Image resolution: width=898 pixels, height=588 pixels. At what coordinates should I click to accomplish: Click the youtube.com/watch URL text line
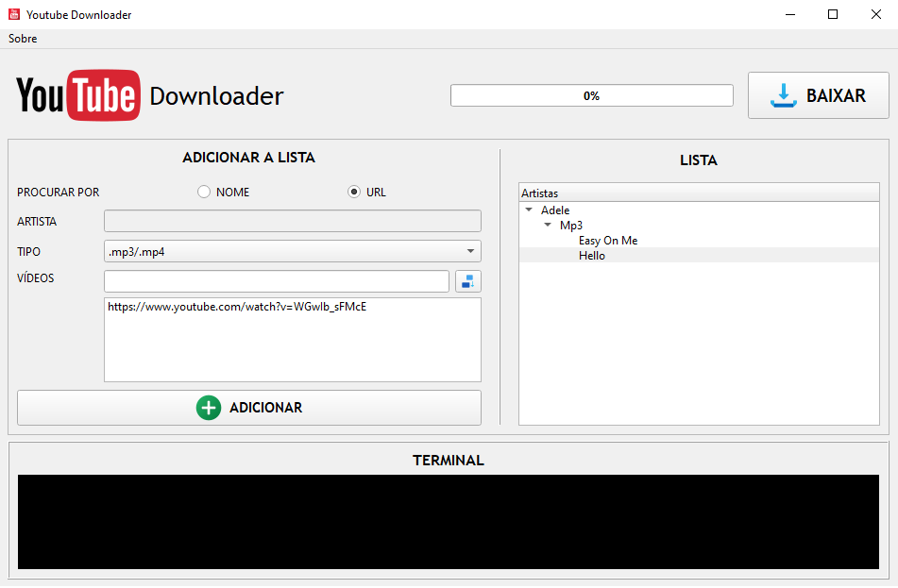click(237, 307)
